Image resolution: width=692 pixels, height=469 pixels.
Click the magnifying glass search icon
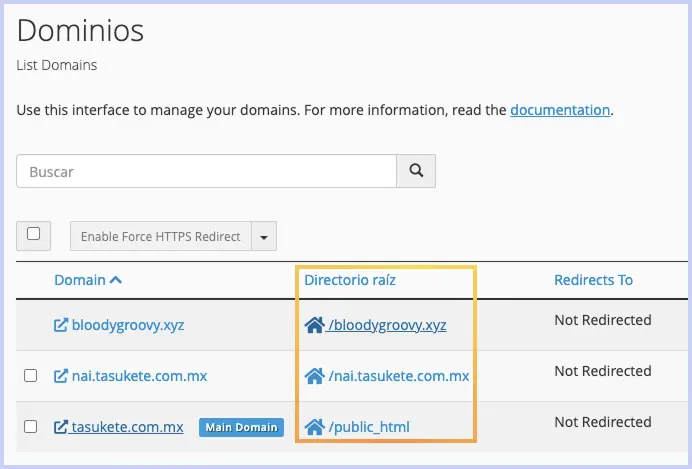(416, 171)
